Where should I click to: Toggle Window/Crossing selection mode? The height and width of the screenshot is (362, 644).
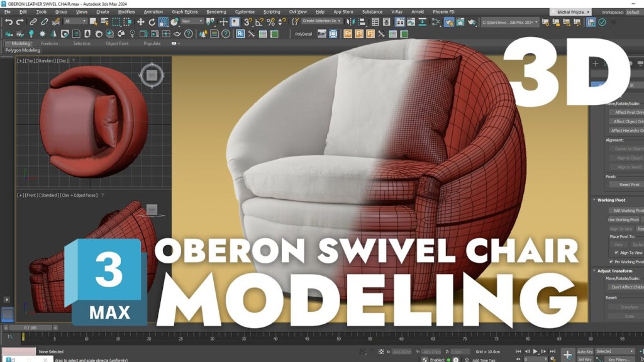[127, 22]
